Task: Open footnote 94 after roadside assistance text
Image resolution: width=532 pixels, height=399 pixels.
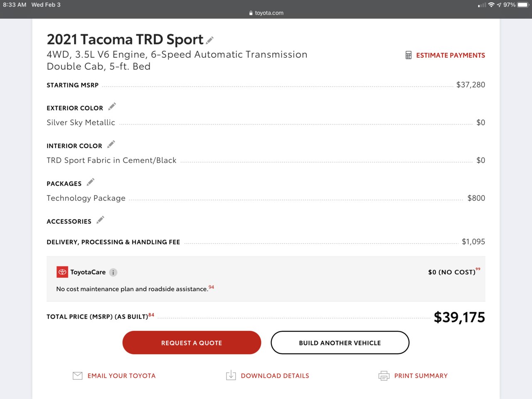Action: coord(212,287)
